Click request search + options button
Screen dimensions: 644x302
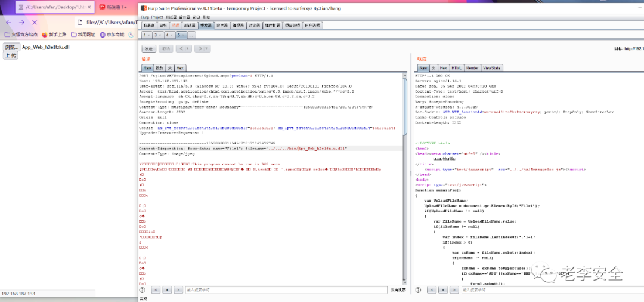[x=167, y=290]
